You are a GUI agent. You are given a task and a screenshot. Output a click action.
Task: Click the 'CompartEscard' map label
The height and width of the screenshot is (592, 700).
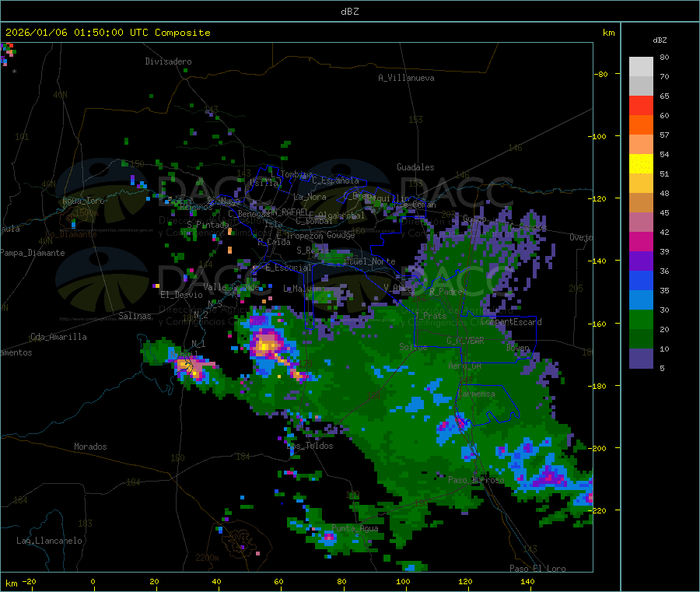click(x=512, y=322)
